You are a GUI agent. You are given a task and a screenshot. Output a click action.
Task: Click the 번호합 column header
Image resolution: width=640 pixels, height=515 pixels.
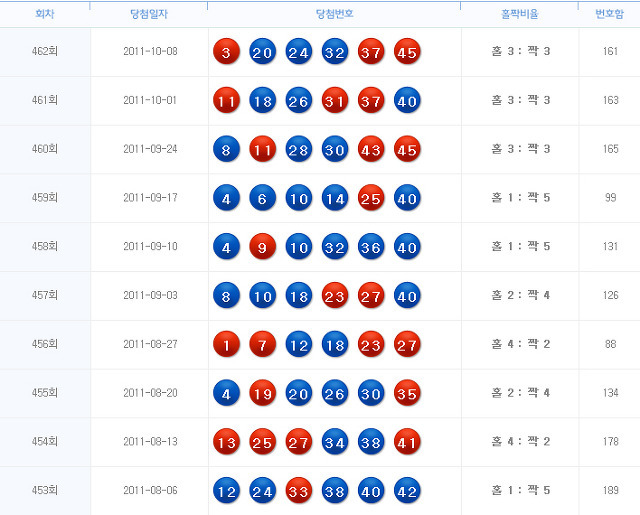click(609, 14)
